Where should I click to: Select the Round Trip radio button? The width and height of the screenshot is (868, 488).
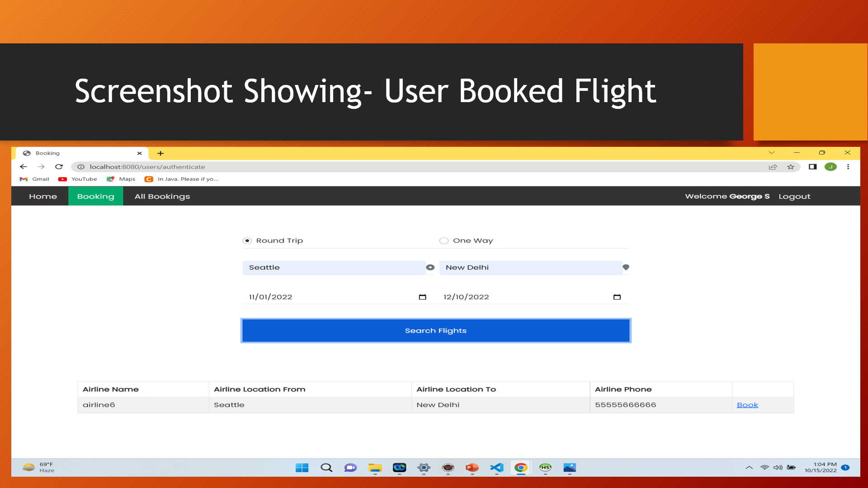click(247, 241)
